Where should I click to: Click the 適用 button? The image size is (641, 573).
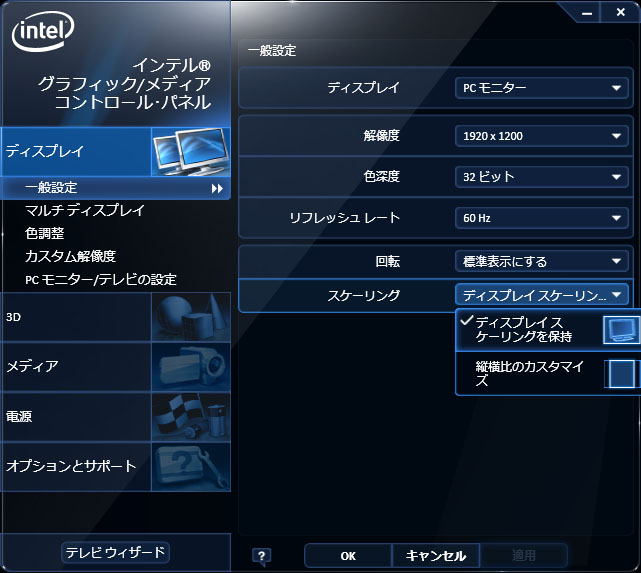coord(524,556)
